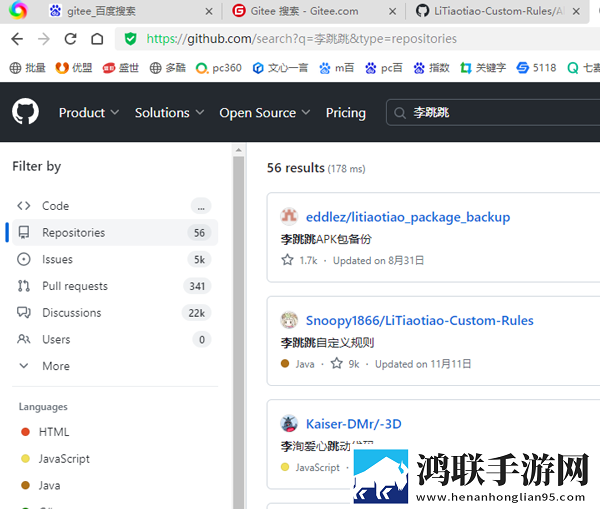Click the search magnifier icon
The image size is (600, 509).
pyautogui.click(x=400, y=113)
